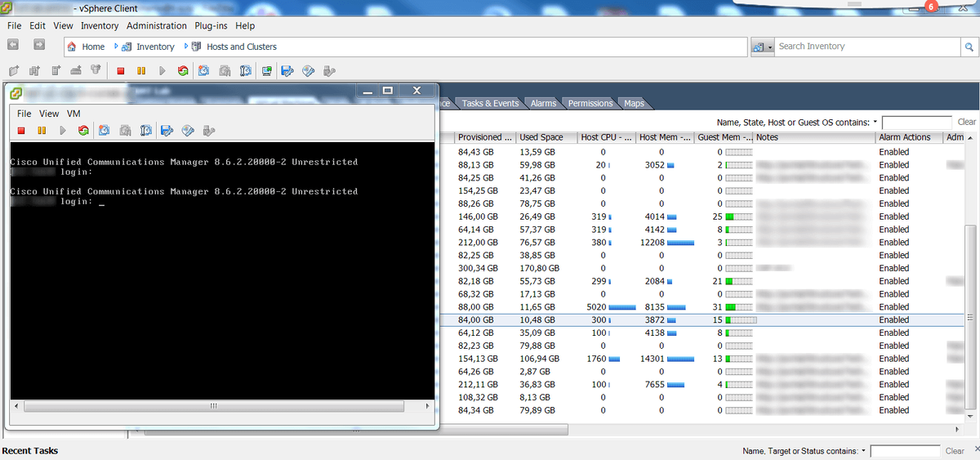Viewport: 980px width, 460px height.
Task: Click the New Virtual Machine toolbar icon
Action: point(13,71)
